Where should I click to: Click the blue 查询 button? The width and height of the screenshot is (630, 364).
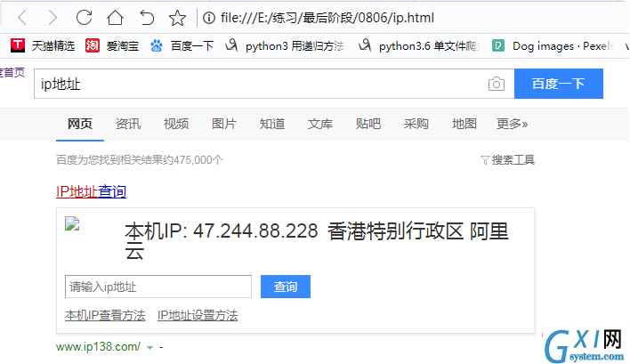coord(286,287)
